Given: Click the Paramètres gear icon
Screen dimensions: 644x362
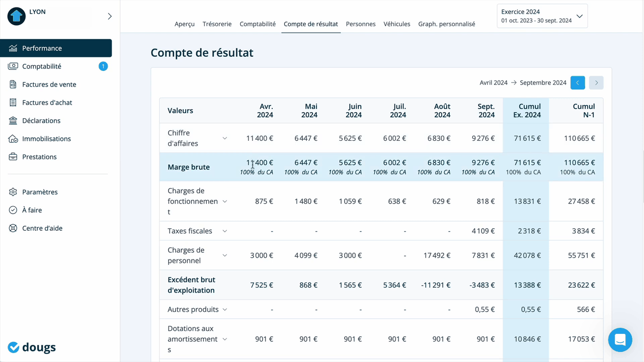Looking at the screenshot, I should pyautogui.click(x=13, y=192).
